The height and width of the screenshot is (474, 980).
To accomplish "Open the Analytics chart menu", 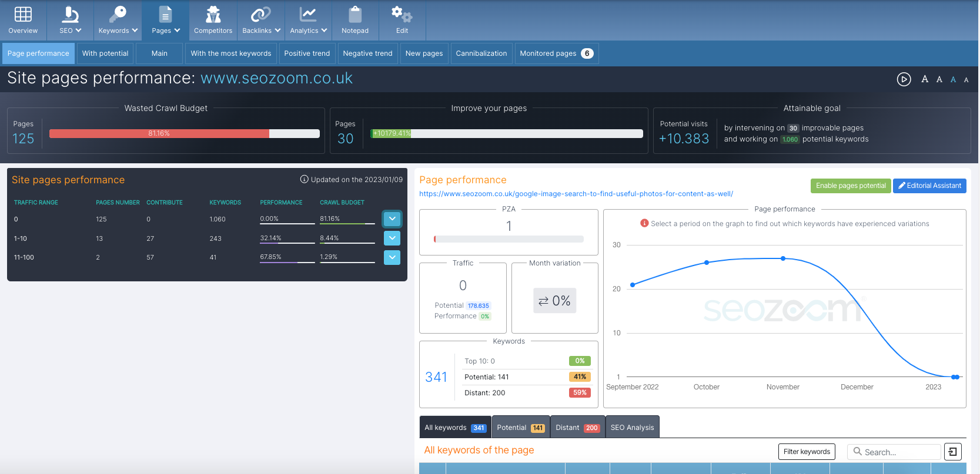I will 308,20.
